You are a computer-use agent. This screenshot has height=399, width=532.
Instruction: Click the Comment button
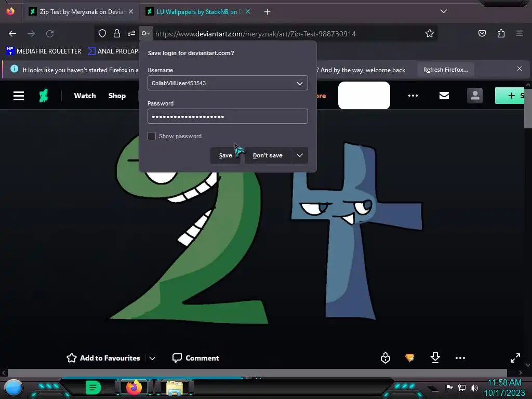pyautogui.click(x=196, y=358)
